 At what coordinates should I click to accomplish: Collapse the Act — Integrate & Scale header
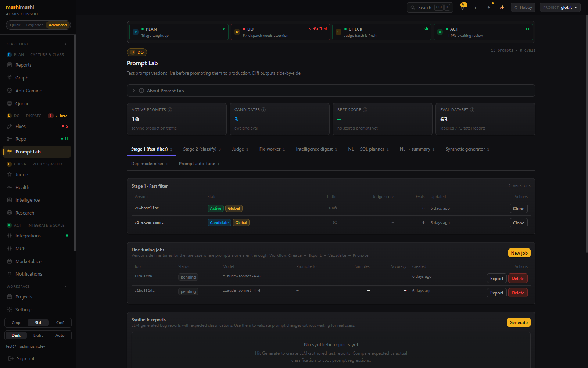(37, 225)
